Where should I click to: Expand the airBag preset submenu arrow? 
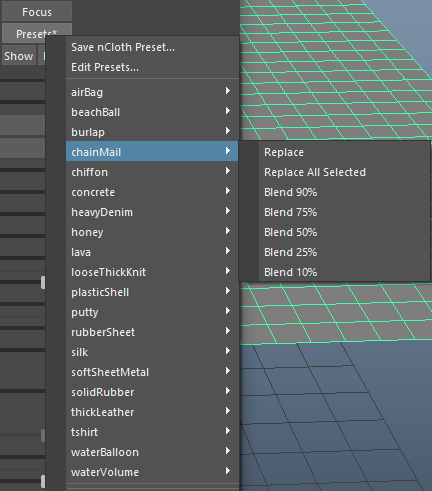pos(228,91)
